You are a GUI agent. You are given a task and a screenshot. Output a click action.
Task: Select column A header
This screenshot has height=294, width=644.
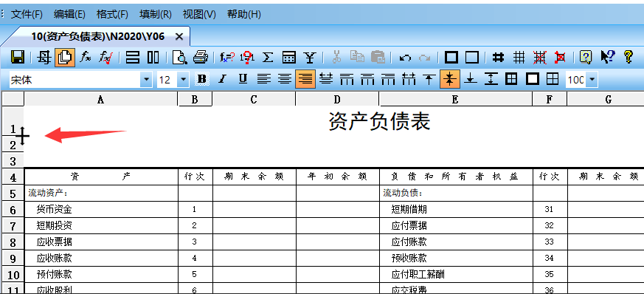click(x=100, y=99)
